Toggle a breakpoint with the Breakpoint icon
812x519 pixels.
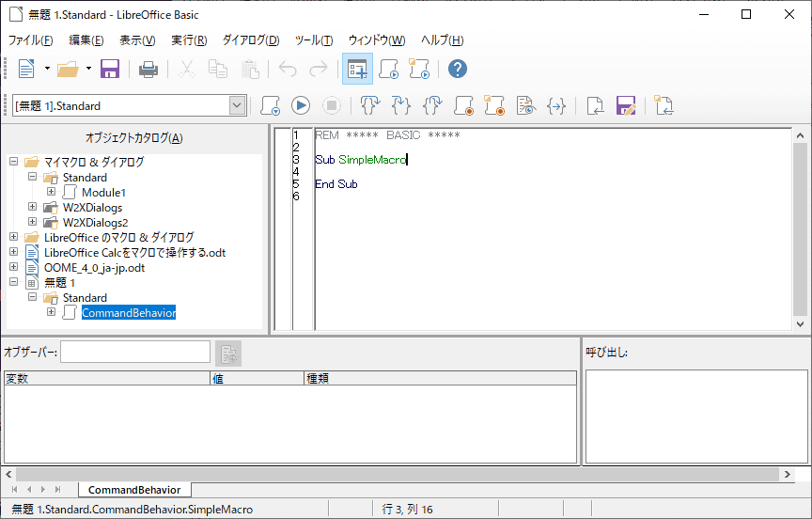[463, 105]
